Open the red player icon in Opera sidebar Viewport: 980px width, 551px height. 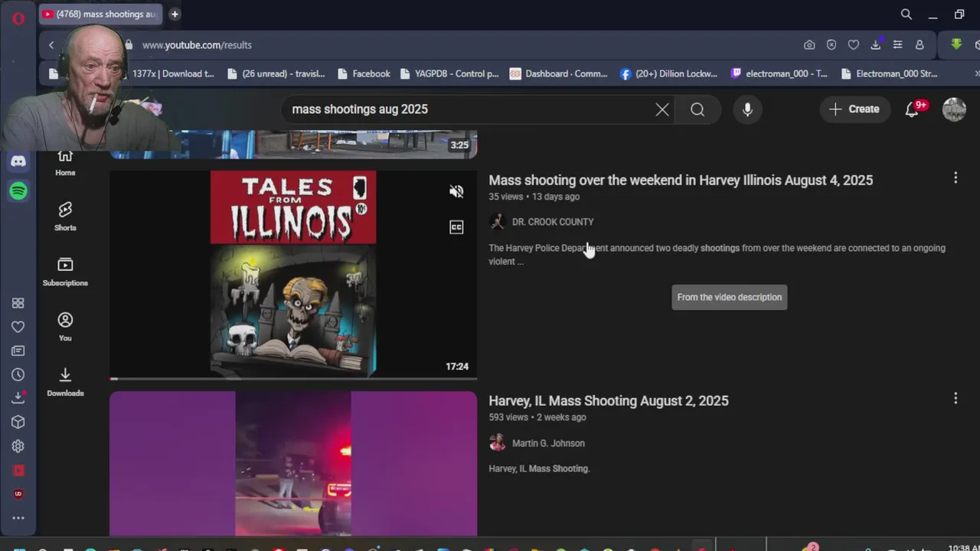pyautogui.click(x=18, y=470)
